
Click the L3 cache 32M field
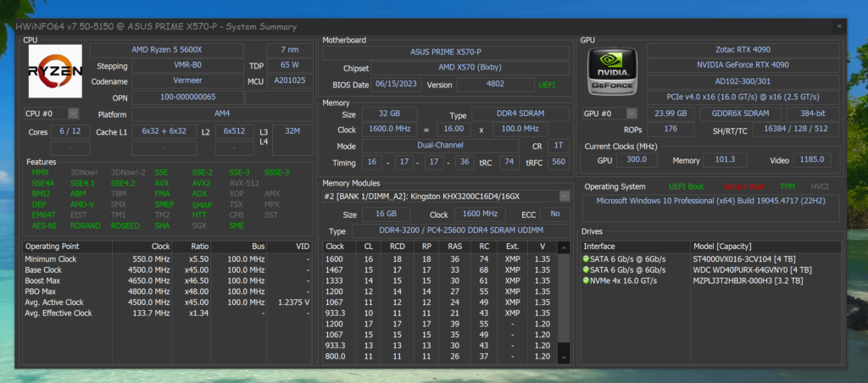point(292,140)
